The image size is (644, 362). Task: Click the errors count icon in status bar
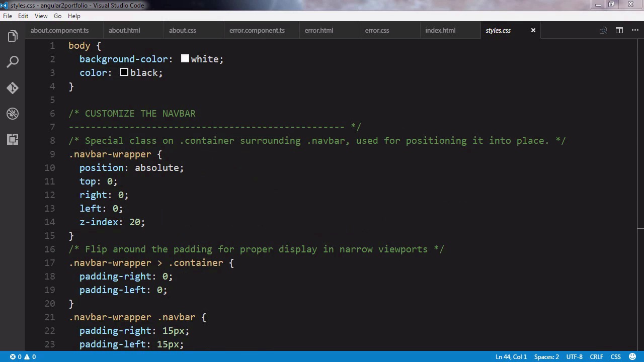pos(16,357)
